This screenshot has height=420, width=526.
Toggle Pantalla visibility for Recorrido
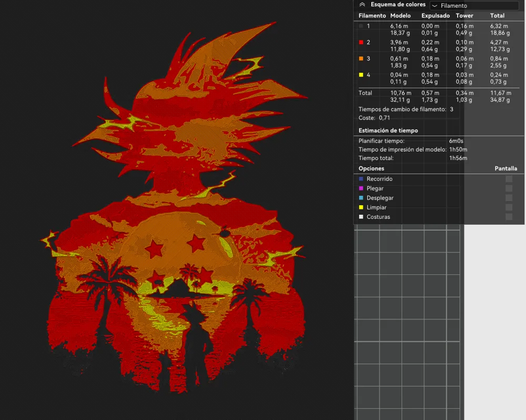[x=508, y=179]
